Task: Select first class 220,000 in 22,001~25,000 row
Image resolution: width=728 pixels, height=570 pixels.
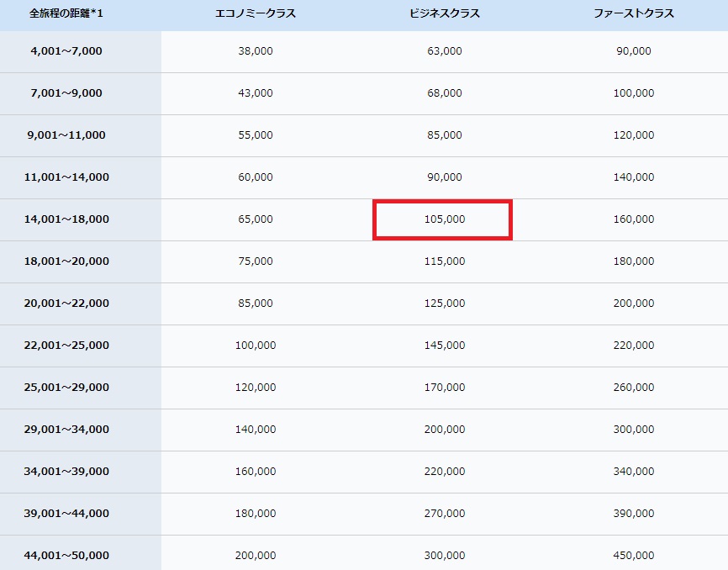Action: [634, 346]
